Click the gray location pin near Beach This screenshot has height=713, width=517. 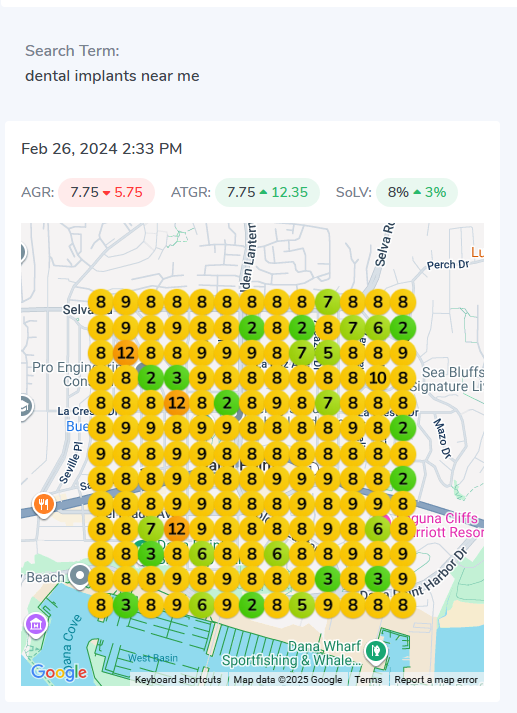(80, 576)
